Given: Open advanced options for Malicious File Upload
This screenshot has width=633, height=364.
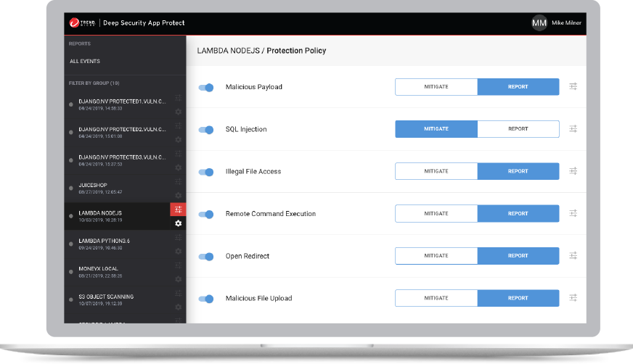Looking at the screenshot, I should coord(573,298).
